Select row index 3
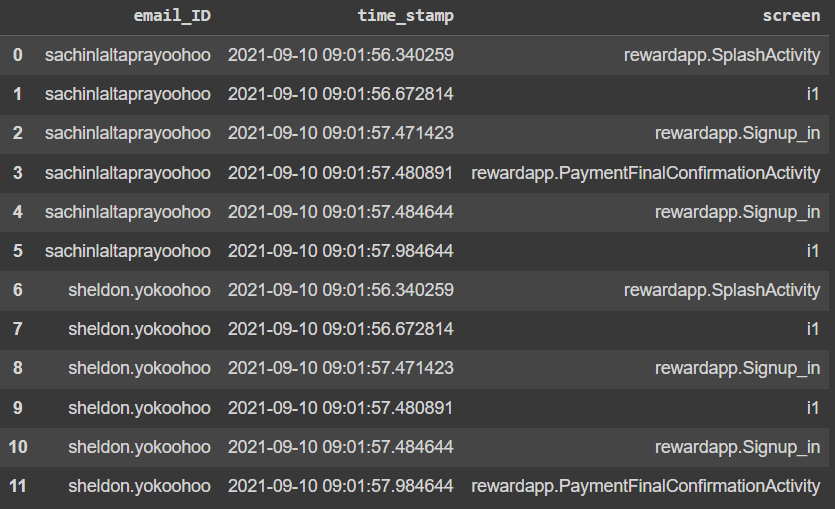 coord(18,173)
